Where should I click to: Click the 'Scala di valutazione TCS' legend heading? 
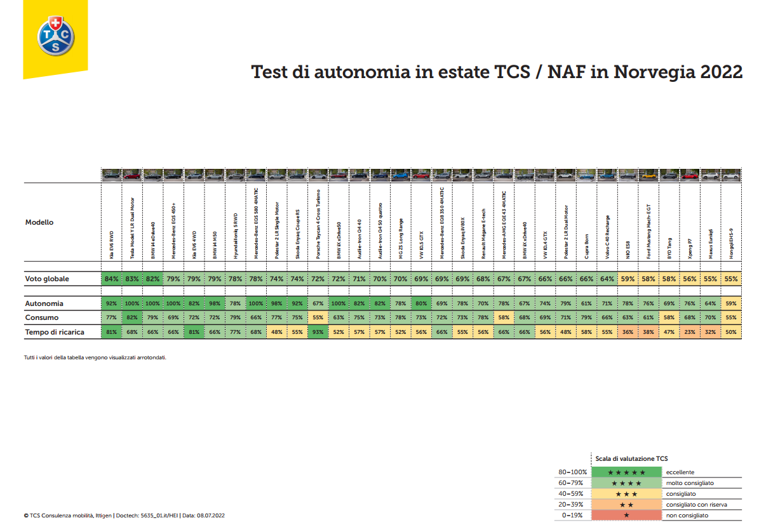[x=631, y=458]
